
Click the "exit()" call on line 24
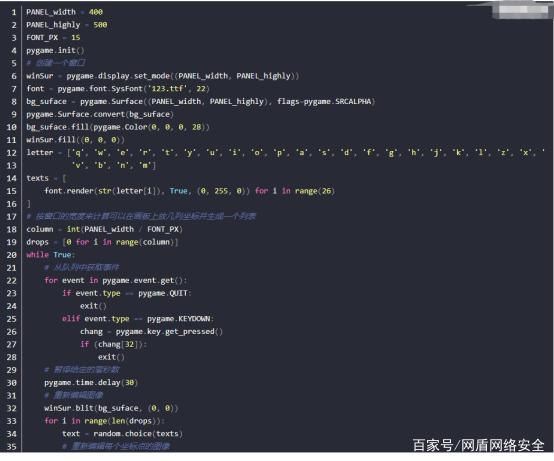(93, 306)
